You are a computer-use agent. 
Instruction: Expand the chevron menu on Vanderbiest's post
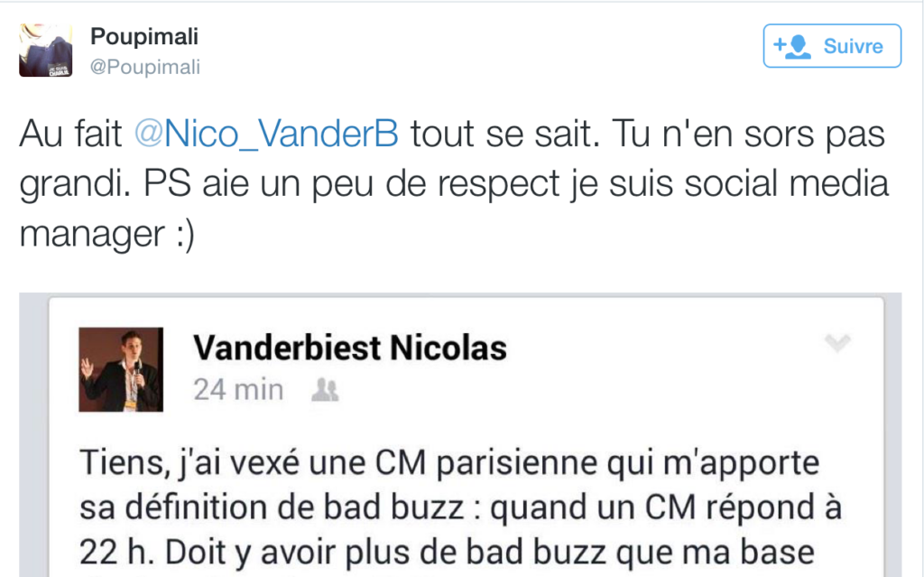(x=838, y=342)
